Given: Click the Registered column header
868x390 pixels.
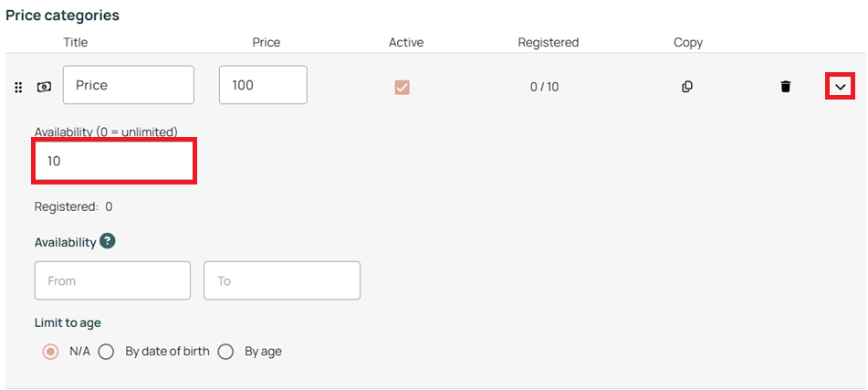Looking at the screenshot, I should point(549,42).
